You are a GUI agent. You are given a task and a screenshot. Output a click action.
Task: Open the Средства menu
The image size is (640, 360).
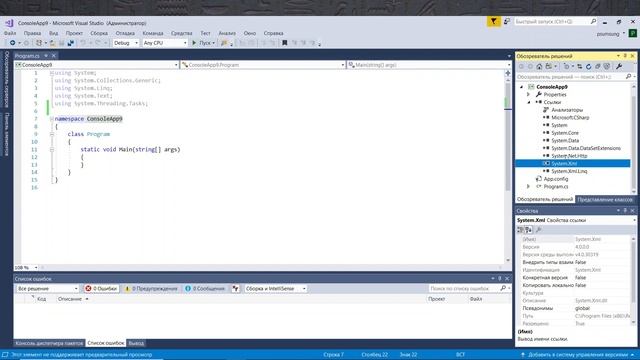(x=182, y=33)
